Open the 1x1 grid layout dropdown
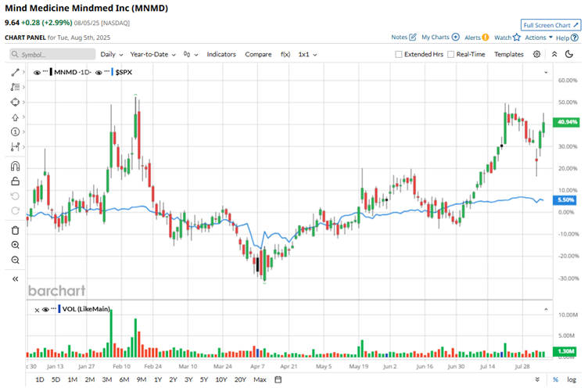The width and height of the screenshot is (588, 388). (307, 55)
